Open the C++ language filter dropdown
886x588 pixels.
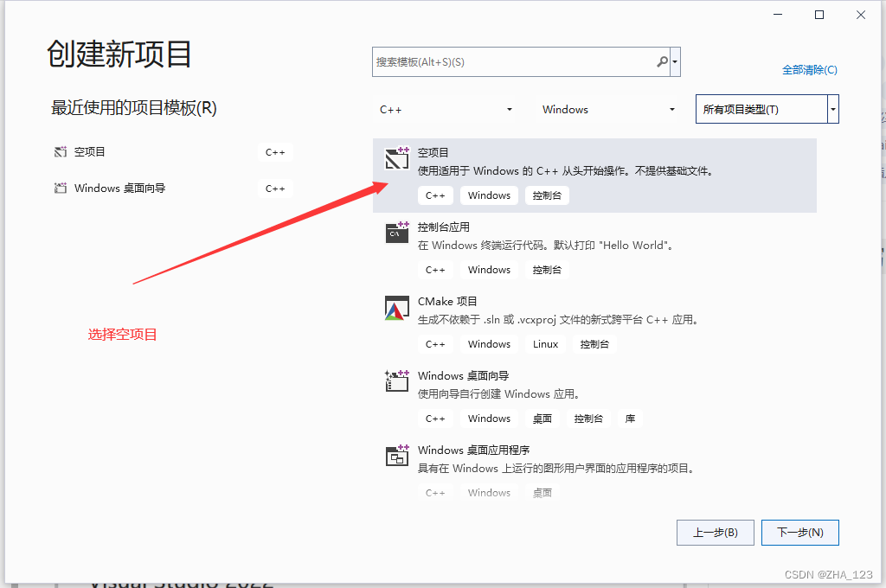[446, 110]
